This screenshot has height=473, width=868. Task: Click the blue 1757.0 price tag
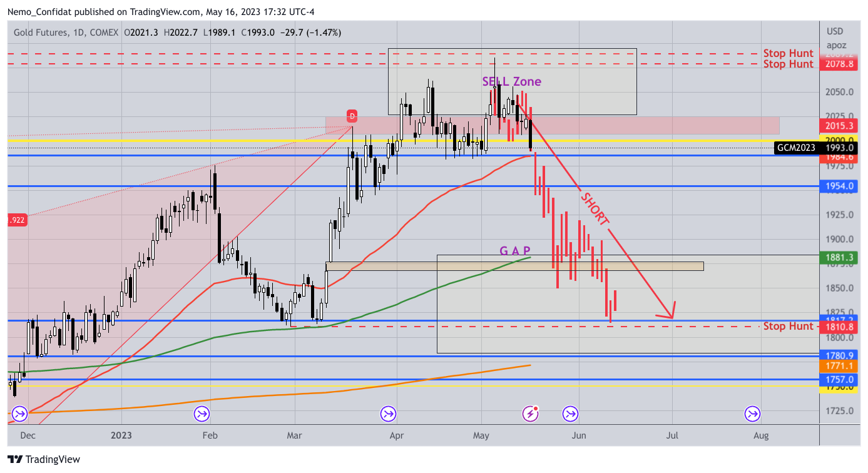839,380
